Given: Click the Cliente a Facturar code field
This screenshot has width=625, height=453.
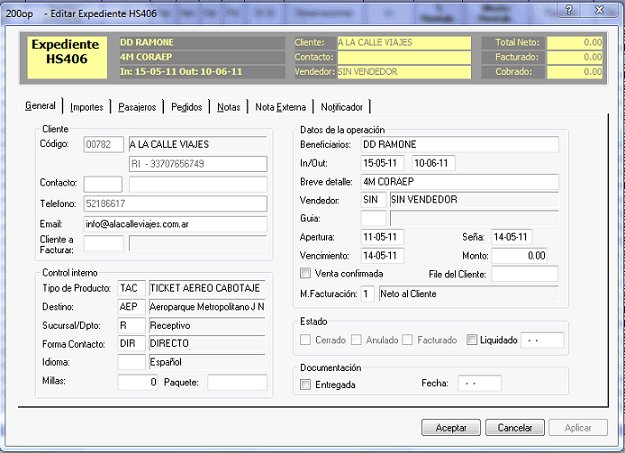Looking at the screenshot, I should pos(104,243).
